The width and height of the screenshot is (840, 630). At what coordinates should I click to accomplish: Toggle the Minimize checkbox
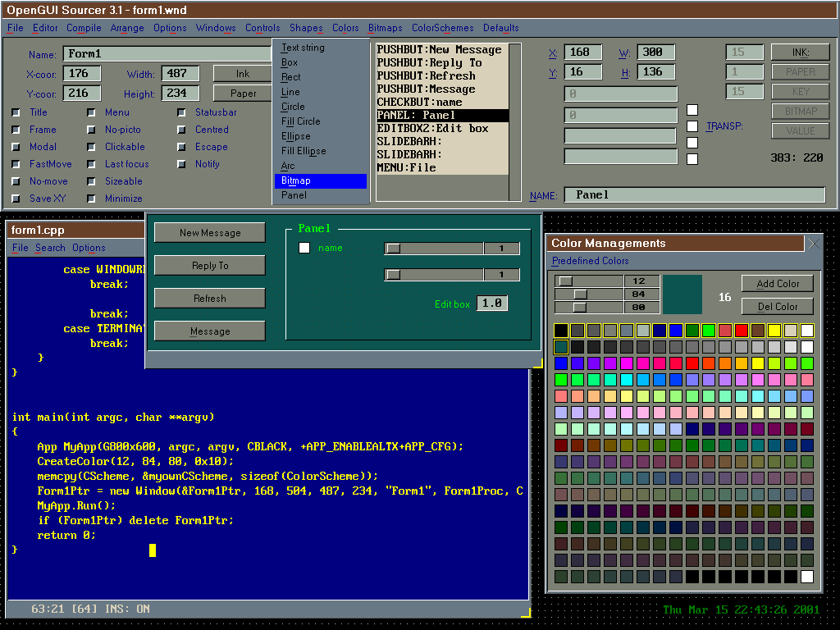[x=92, y=199]
